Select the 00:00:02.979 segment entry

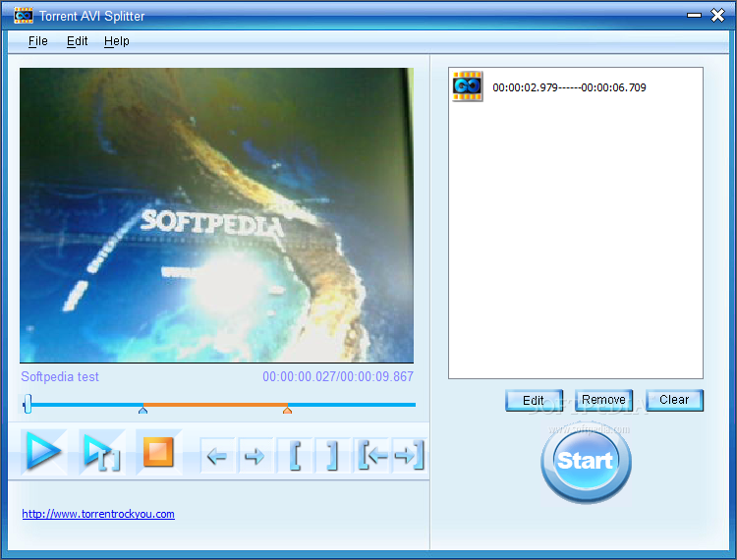click(569, 87)
